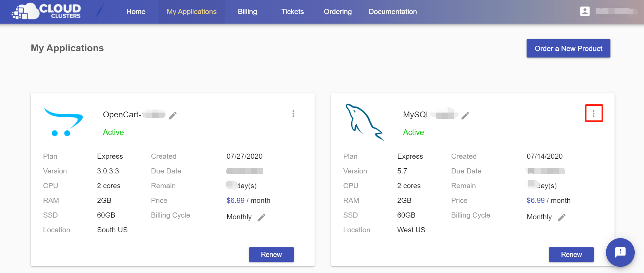
Task: Open the Ordering menu
Action: point(338,12)
